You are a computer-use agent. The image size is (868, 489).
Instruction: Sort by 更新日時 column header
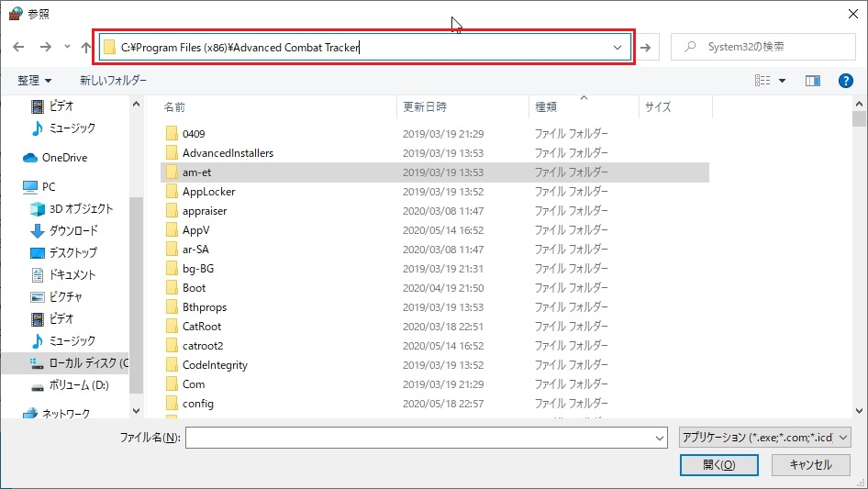425,106
